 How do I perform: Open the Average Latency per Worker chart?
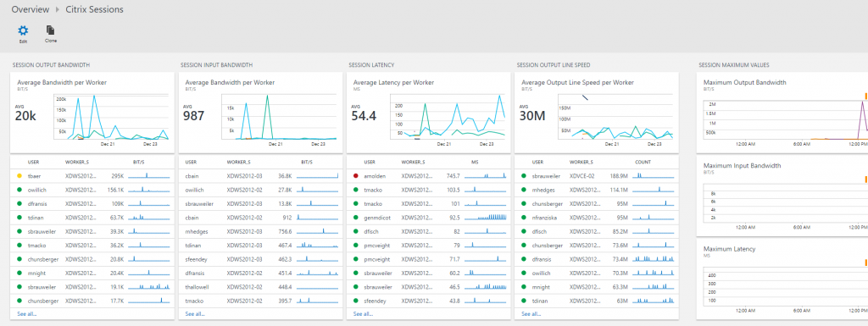click(428, 112)
